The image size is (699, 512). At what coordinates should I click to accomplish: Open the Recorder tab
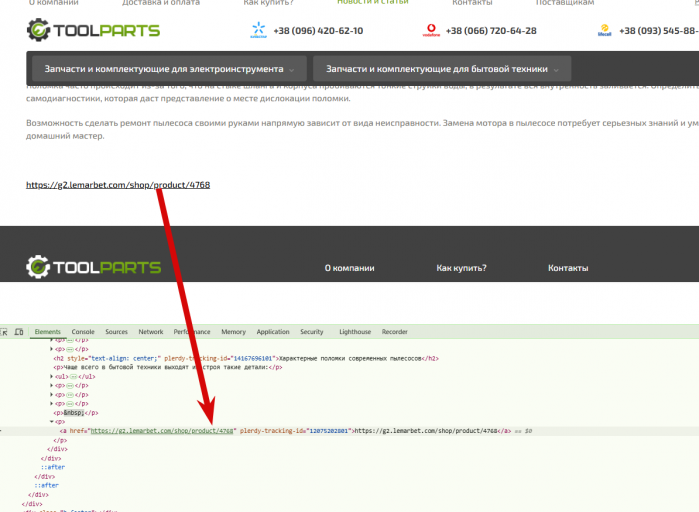click(x=395, y=332)
